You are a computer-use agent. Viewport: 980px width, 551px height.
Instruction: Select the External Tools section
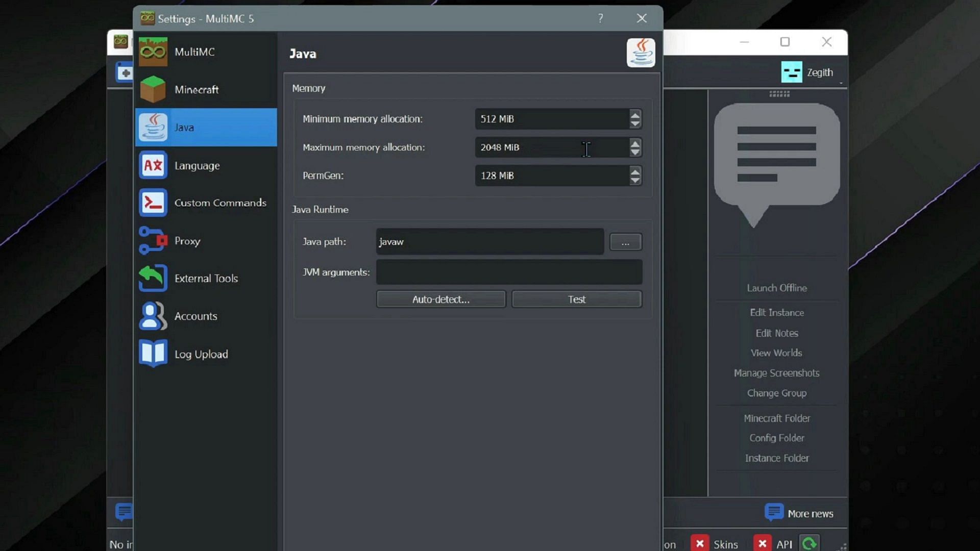(x=205, y=278)
